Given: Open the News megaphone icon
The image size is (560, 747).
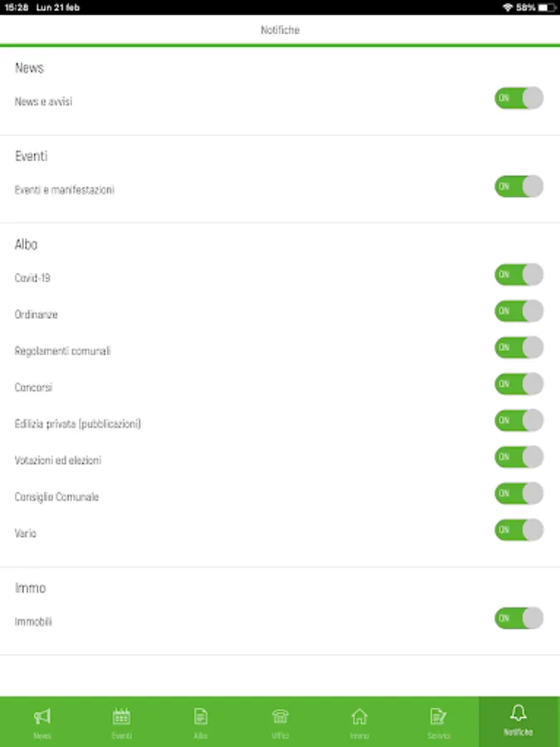Looking at the screenshot, I should point(42,716).
